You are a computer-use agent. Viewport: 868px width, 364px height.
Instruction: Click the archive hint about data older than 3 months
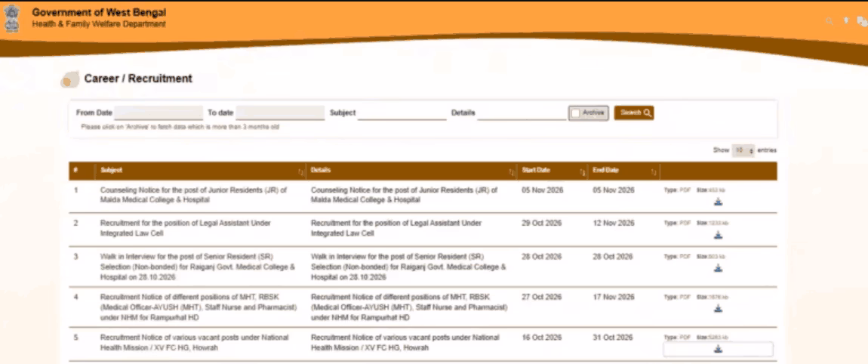click(180, 127)
